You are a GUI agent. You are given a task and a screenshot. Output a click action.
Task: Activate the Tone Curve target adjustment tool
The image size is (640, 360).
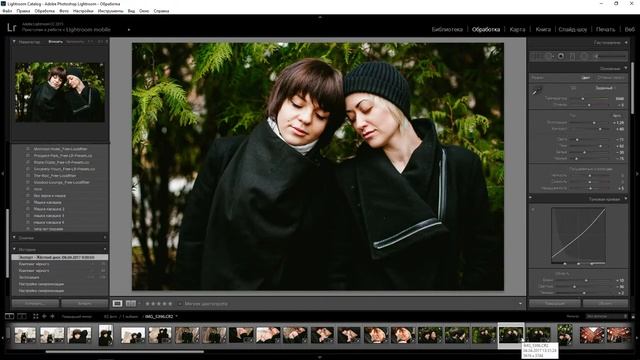tap(533, 209)
